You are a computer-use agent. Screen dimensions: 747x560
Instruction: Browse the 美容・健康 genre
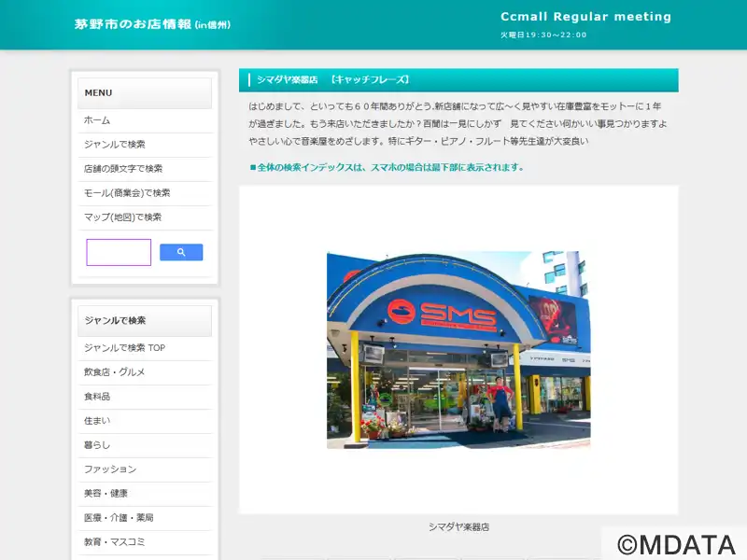145,494
